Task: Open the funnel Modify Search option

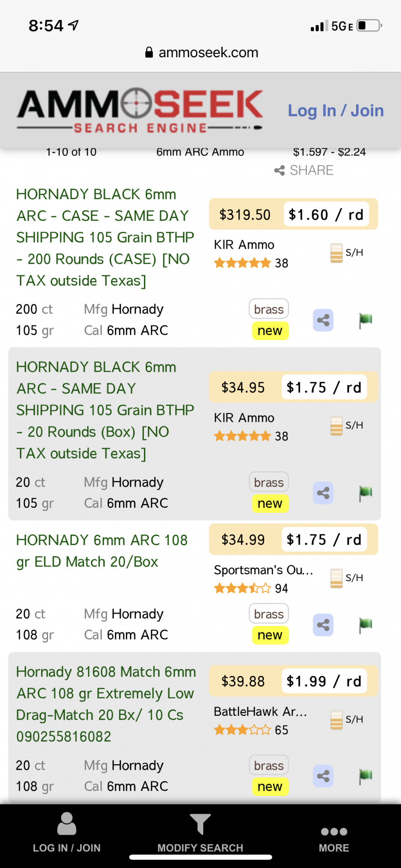Action: point(200,832)
